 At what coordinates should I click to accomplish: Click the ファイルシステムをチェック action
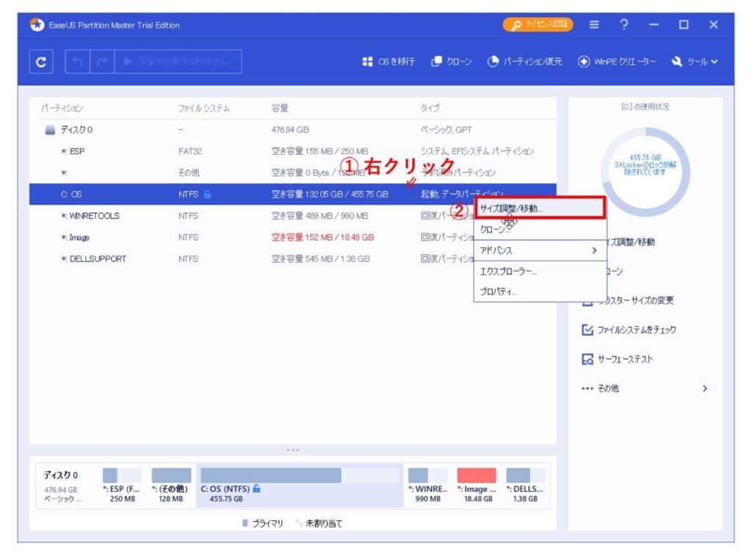629,330
